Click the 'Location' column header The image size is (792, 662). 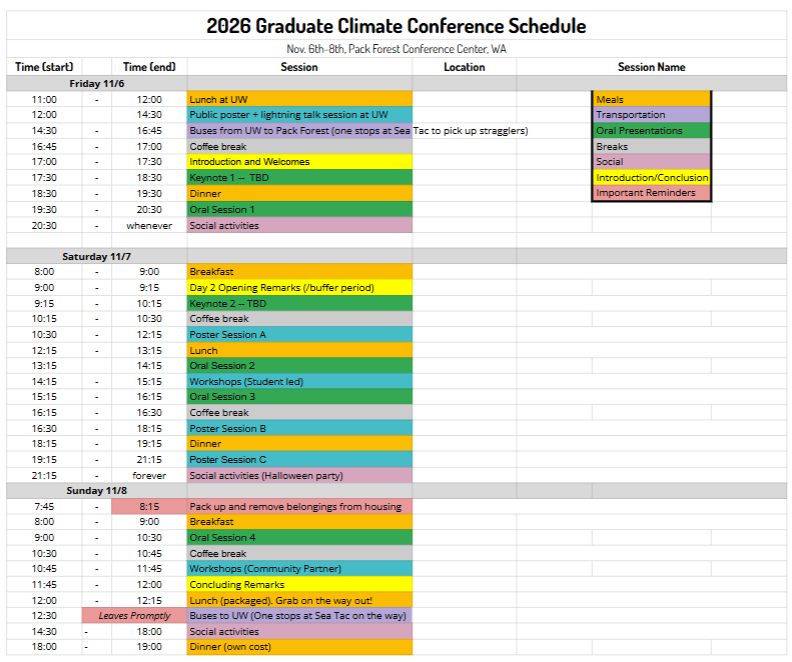coord(464,67)
